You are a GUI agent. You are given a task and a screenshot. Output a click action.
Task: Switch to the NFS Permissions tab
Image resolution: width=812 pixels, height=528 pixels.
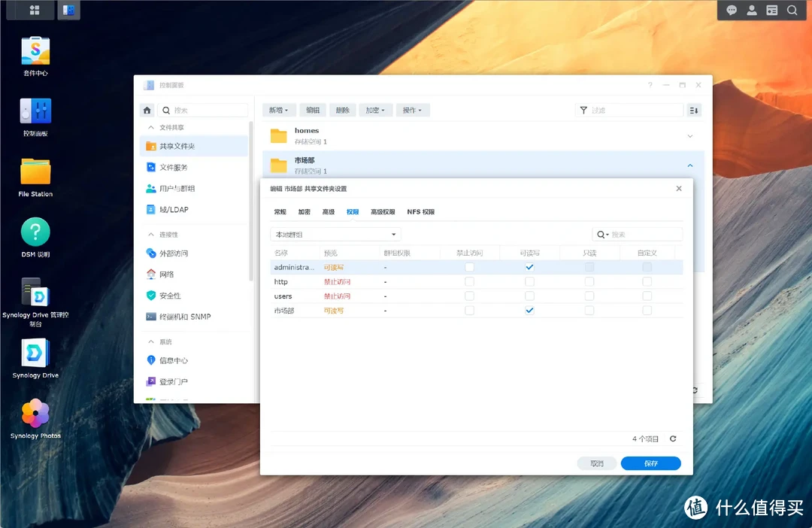pos(420,212)
